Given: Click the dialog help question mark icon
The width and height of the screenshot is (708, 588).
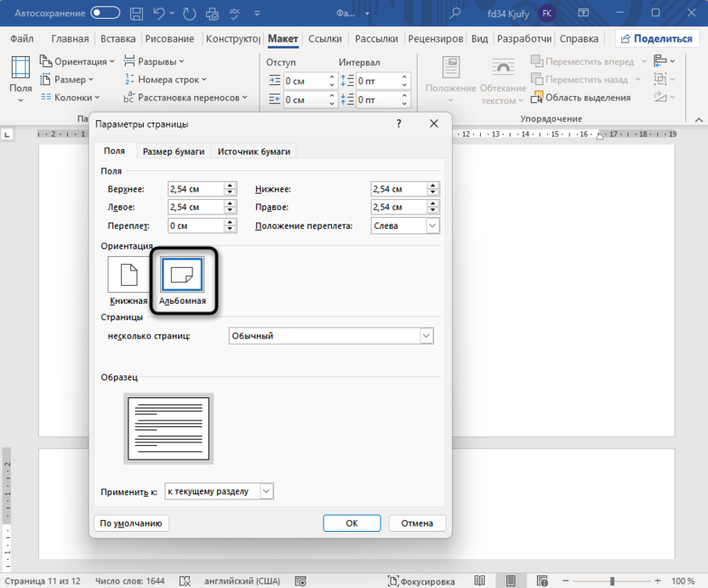Looking at the screenshot, I should 399,123.
